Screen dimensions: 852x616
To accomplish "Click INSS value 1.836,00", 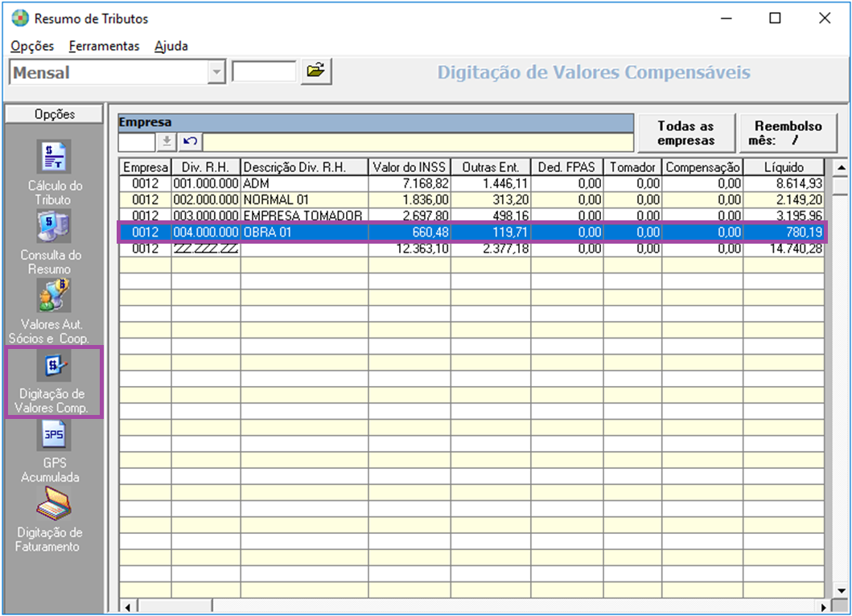I will click(426, 200).
